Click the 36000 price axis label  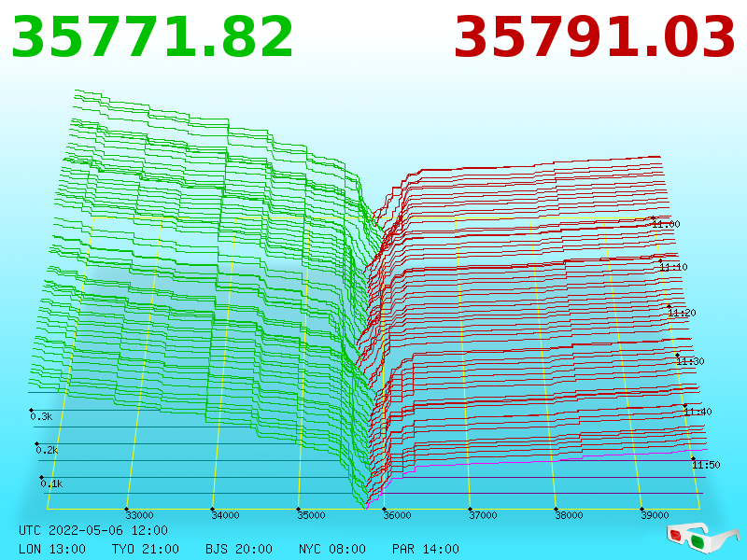398,515
